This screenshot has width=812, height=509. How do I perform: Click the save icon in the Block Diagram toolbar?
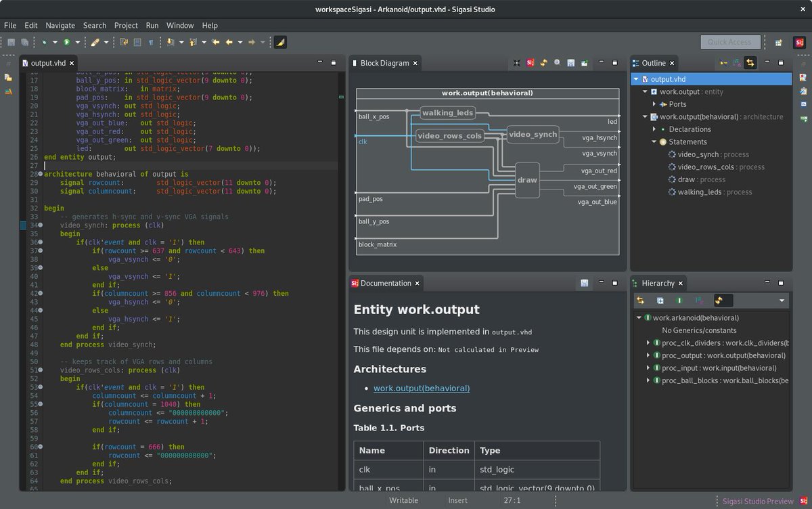click(x=570, y=63)
